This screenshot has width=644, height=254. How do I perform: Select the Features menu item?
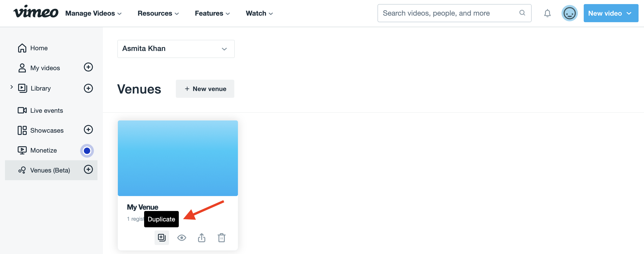(x=212, y=13)
